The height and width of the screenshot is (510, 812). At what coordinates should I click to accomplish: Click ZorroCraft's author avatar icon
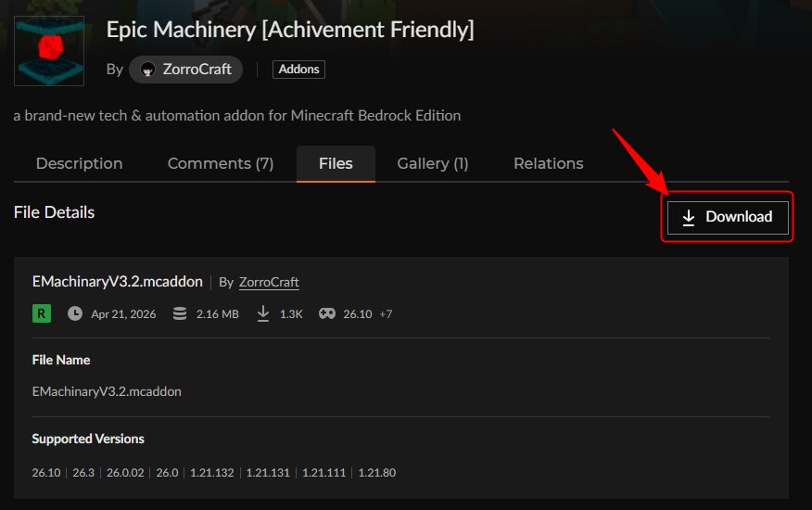[x=147, y=70]
